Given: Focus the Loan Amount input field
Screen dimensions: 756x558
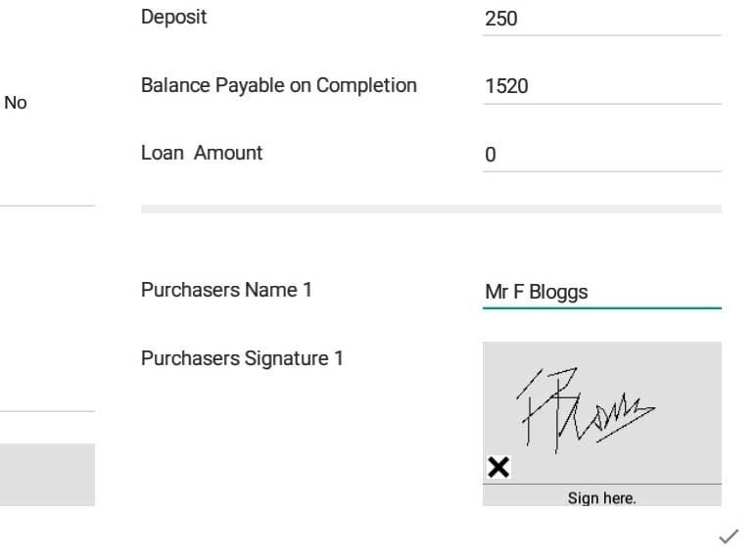Looking at the screenshot, I should [601, 155].
